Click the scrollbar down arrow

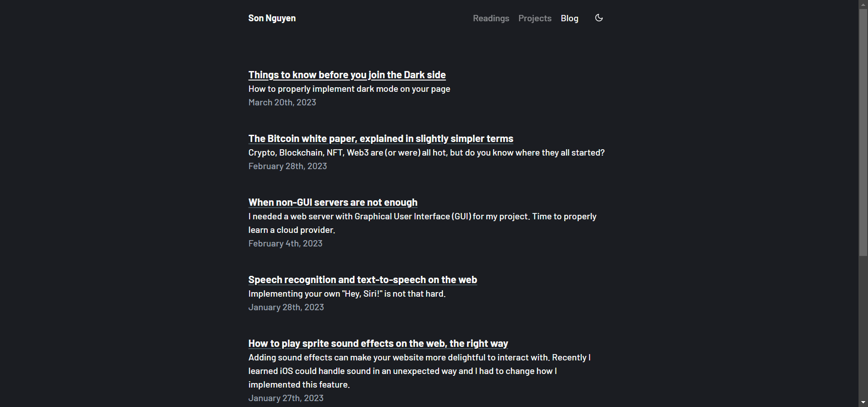tap(863, 402)
